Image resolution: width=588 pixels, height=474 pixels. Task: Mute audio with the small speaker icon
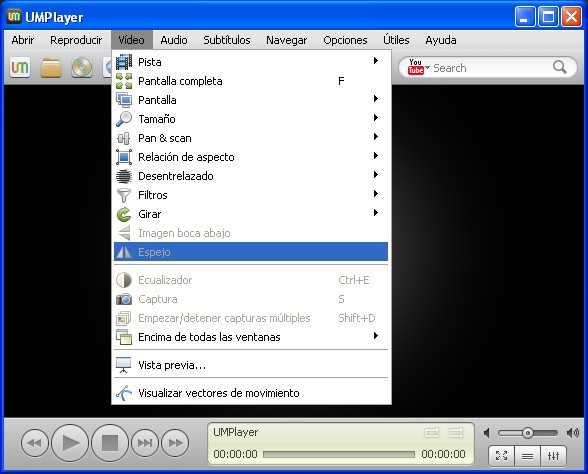tap(486, 433)
